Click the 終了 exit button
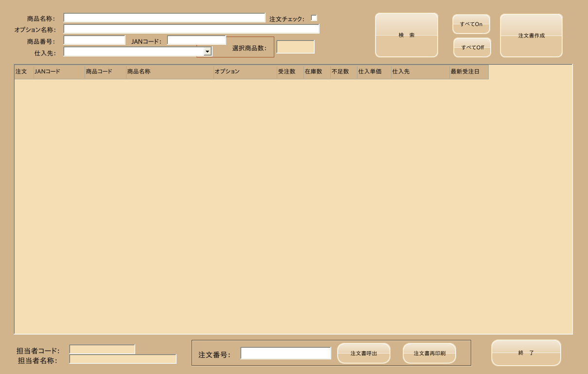 pyautogui.click(x=526, y=353)
